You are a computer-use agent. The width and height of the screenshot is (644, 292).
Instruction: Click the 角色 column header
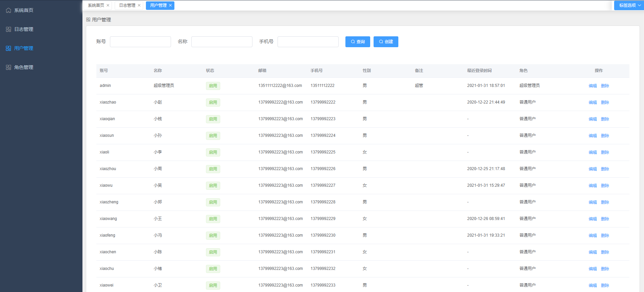point(524,71)
